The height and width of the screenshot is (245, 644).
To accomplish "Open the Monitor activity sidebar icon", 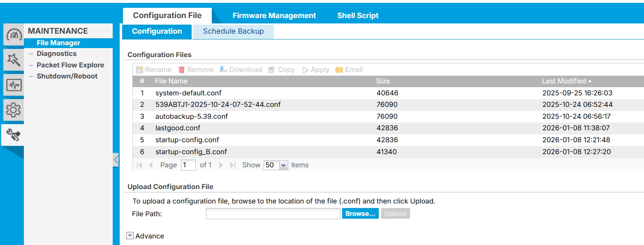I will pyautogui.click(x=14, y=85).
